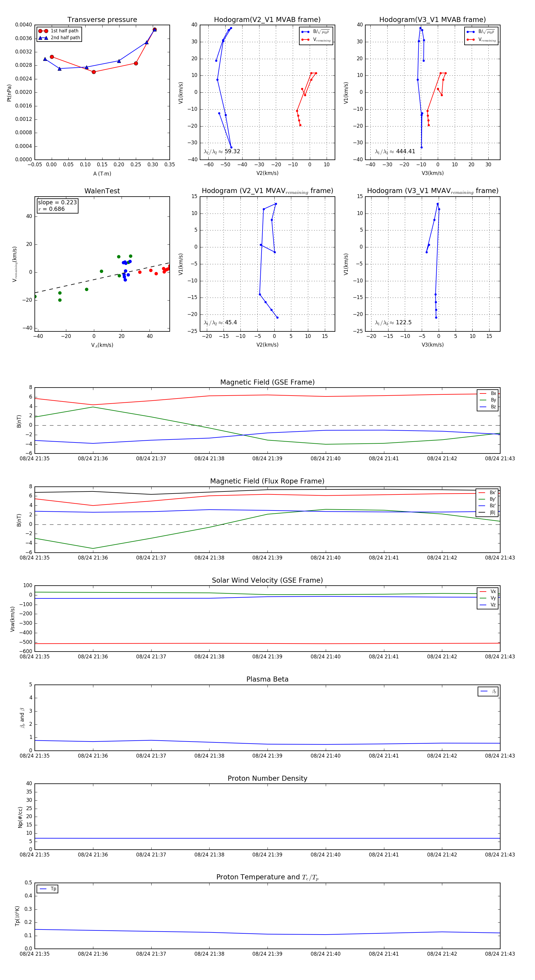This screenshot has height=980, width=535.
Task: Click the 'V_remaining(km/s)' y-axis label in WalenTest
Action: click(x=15, y=264)
